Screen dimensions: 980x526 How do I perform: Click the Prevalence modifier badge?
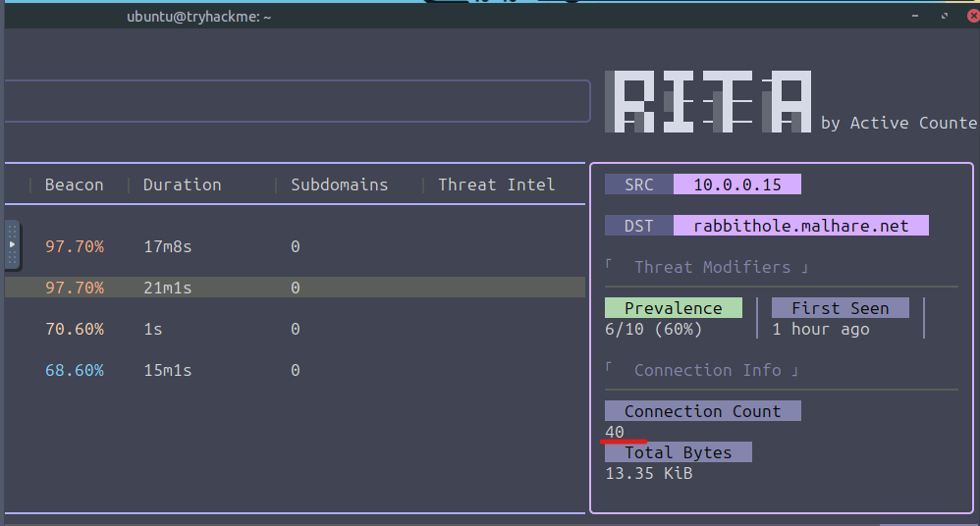[673, 308]
